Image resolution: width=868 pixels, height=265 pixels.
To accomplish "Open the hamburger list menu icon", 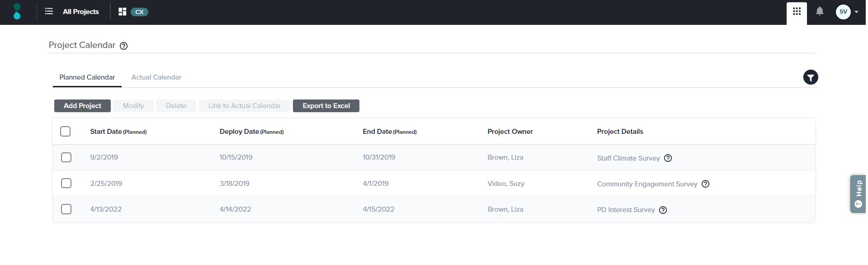I will pyautogui.click(x=49, y=11).
